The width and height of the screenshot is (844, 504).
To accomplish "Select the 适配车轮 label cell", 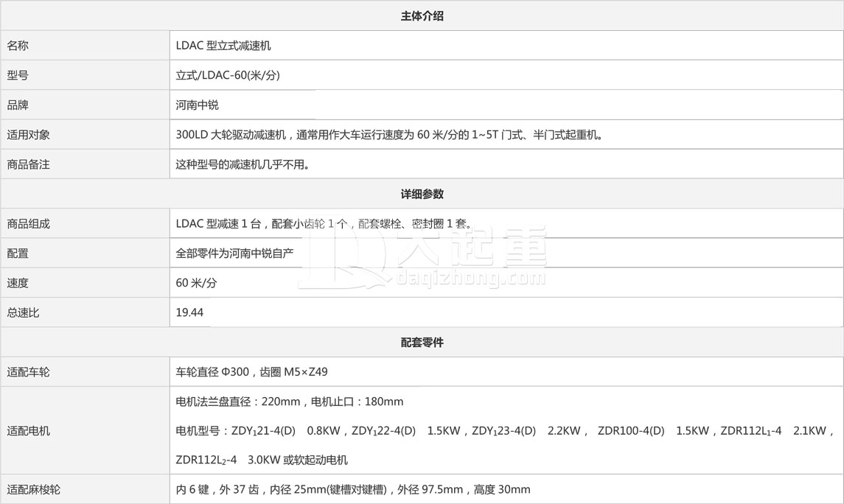I will [x=85, y=371].
